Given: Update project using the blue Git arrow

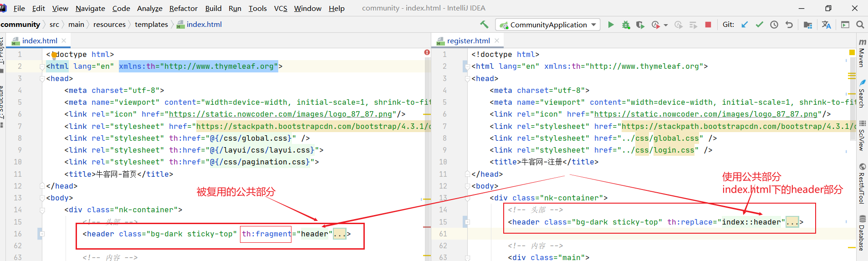Looking at the screenshot, I should pyautogui.click(x=745, y=25).
